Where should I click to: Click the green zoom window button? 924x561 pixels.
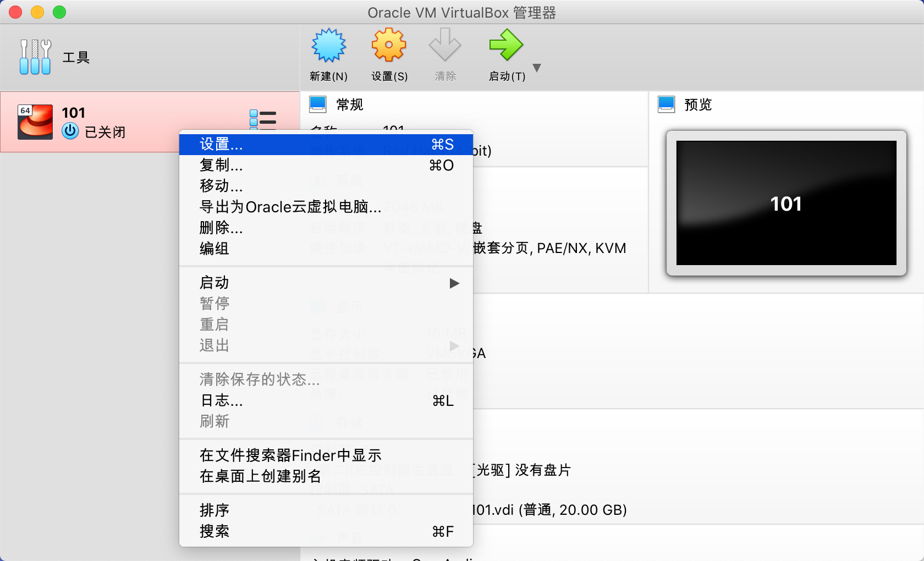[59, 12]
